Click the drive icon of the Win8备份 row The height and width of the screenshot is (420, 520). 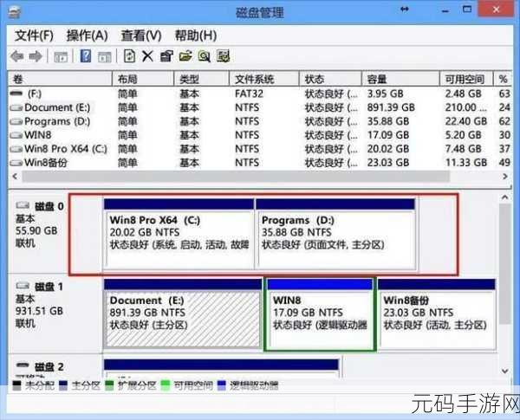16,163
